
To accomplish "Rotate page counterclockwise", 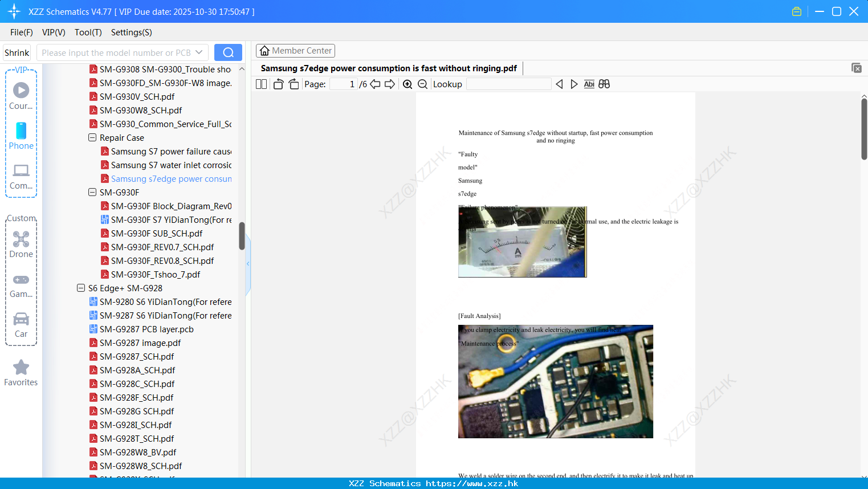I will pyautogui.click(x=278, y=84).
